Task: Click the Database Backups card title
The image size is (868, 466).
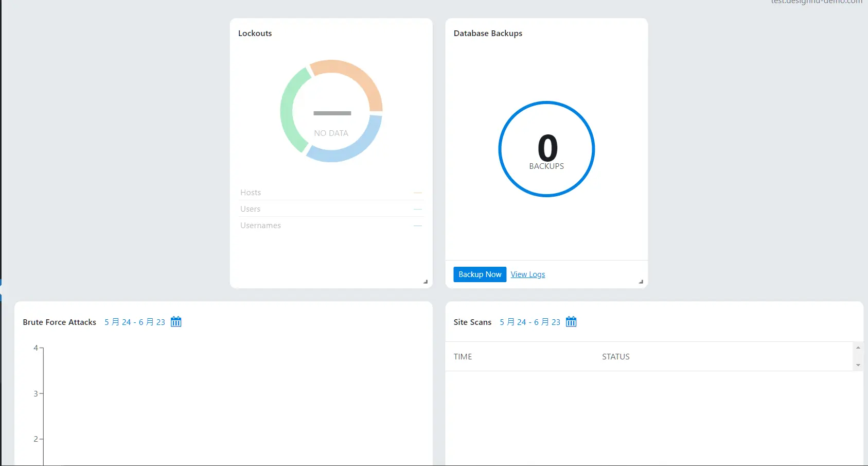Action: [x=488, y=33]
